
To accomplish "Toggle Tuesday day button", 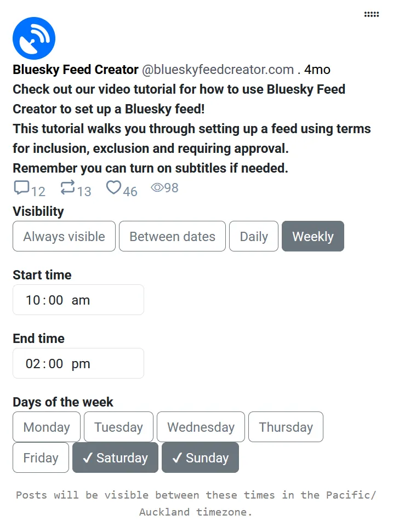I will (x=118, y=427).
